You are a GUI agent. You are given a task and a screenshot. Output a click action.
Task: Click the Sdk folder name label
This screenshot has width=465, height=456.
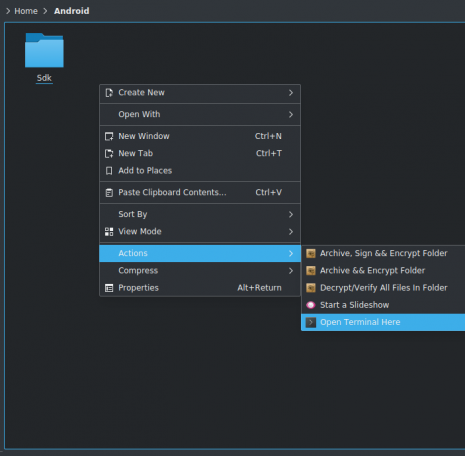[x=44, y=78]
